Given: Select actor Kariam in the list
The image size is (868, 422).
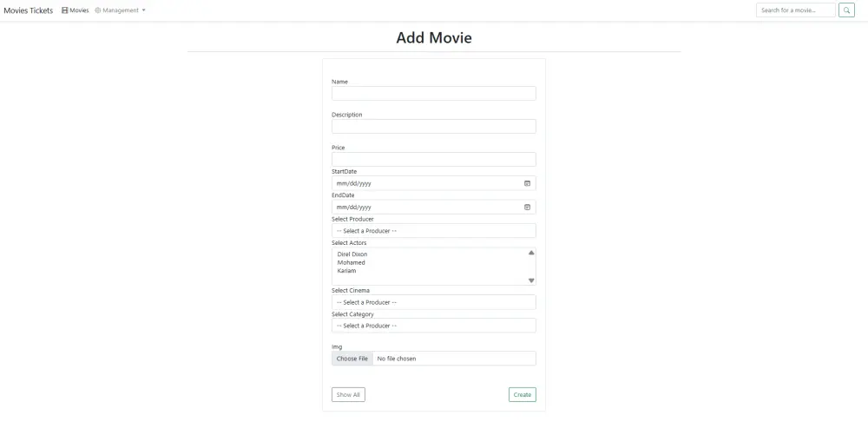Looking at the screenshot, I should 347,271.
